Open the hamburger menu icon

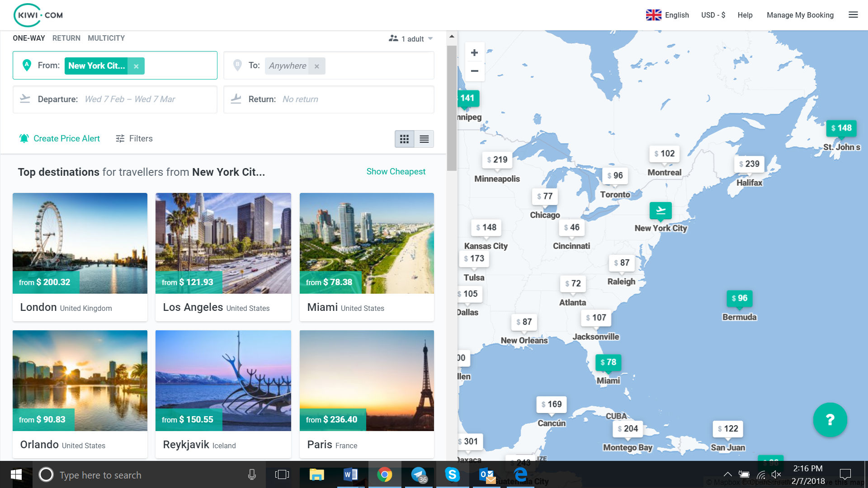[853, 15]
